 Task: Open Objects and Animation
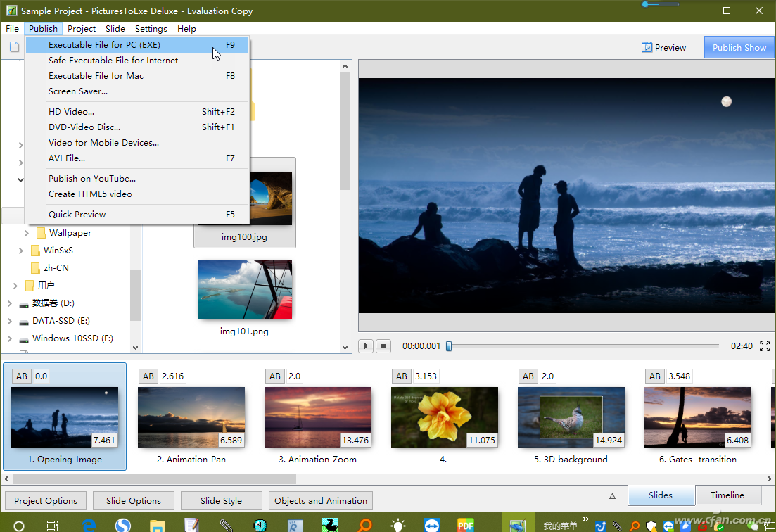coord(320,500)
